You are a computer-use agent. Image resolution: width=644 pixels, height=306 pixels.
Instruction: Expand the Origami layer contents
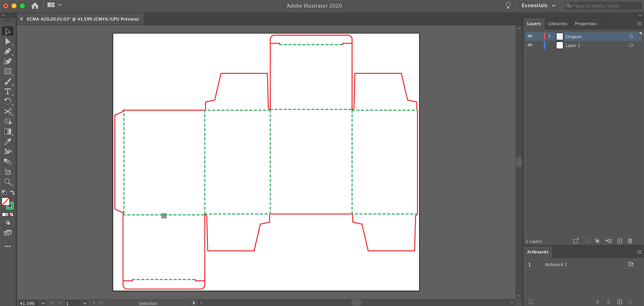coord(549,36)
